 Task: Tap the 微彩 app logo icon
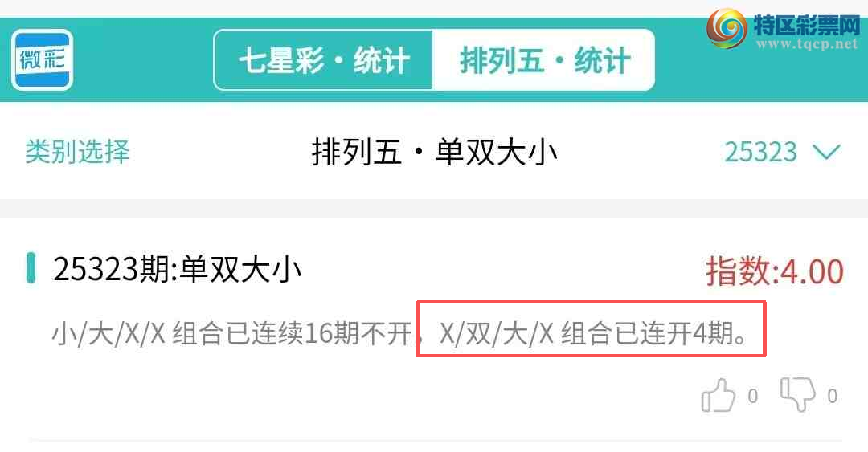[42, 59]
